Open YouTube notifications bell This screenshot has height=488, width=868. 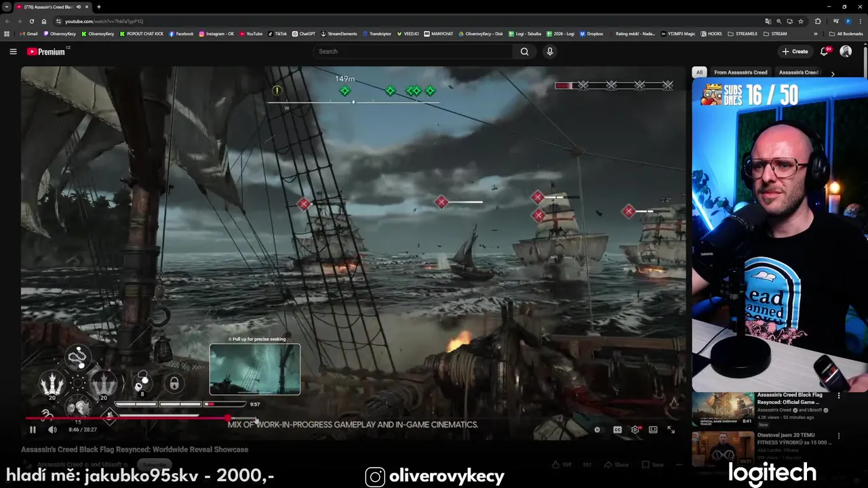point(825,52)
